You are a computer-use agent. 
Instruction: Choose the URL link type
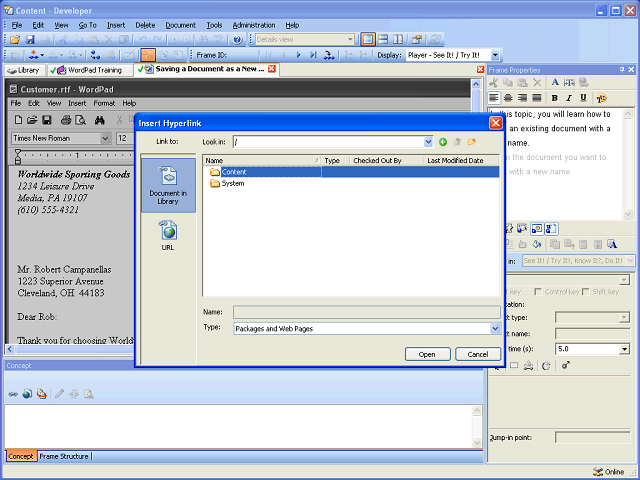tap(168, 236)
